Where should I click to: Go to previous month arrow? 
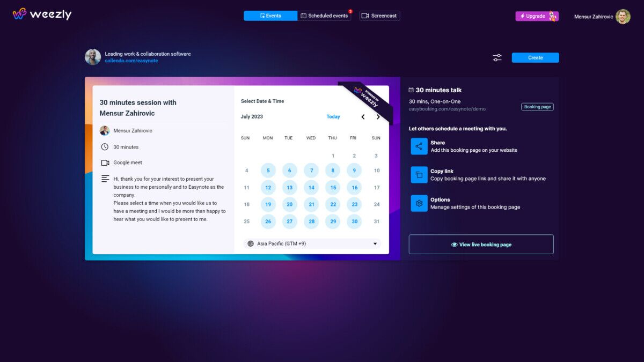tap(363, 117)
